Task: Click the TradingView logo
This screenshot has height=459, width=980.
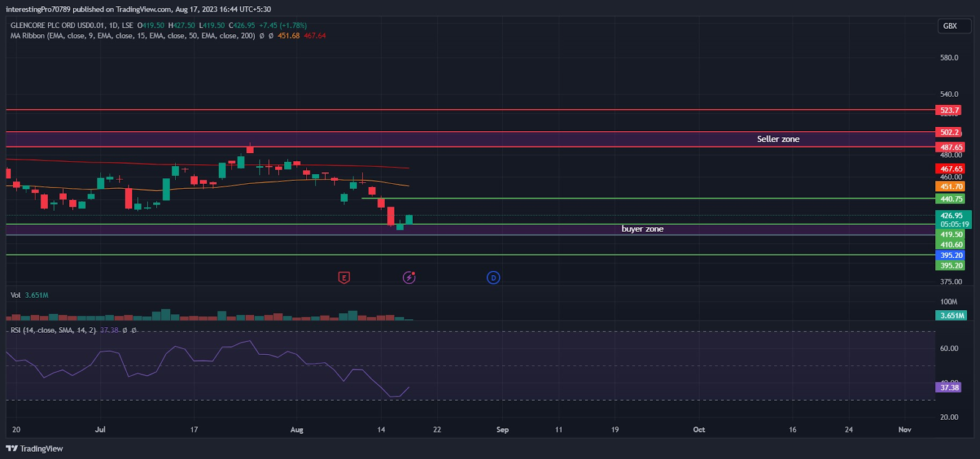Action: (35, 449)
